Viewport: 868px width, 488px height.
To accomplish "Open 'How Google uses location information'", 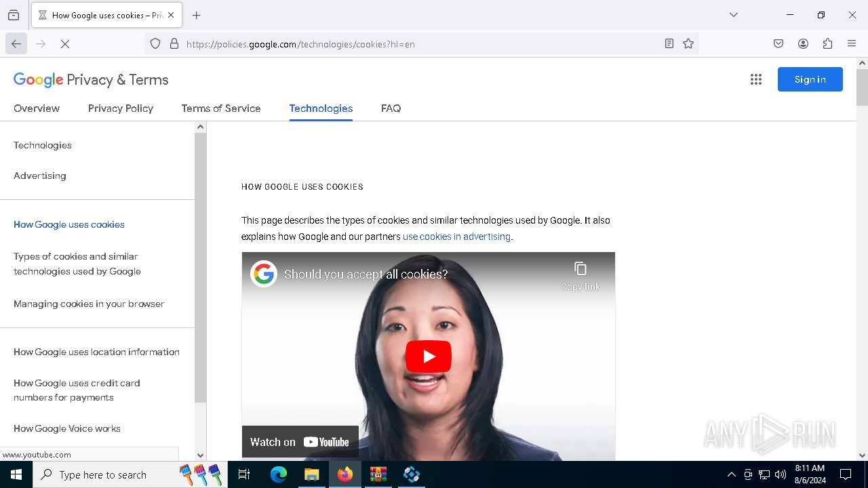I will (x=96, y=352).
